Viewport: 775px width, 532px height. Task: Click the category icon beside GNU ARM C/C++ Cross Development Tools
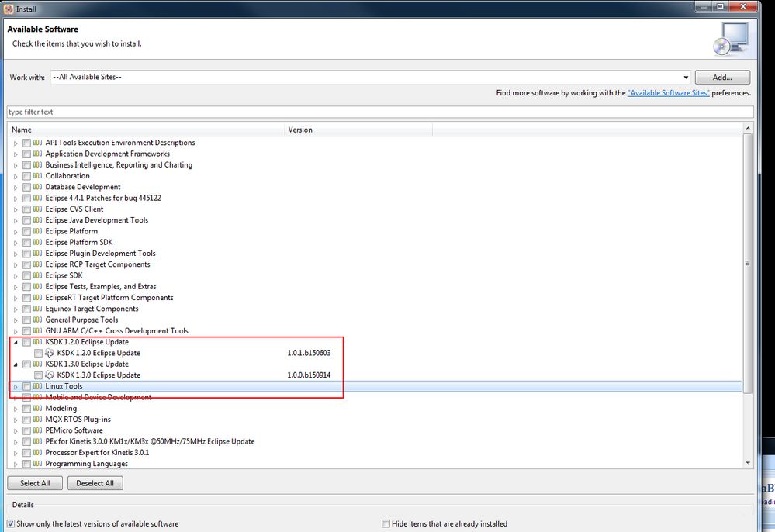pos(37,330)
